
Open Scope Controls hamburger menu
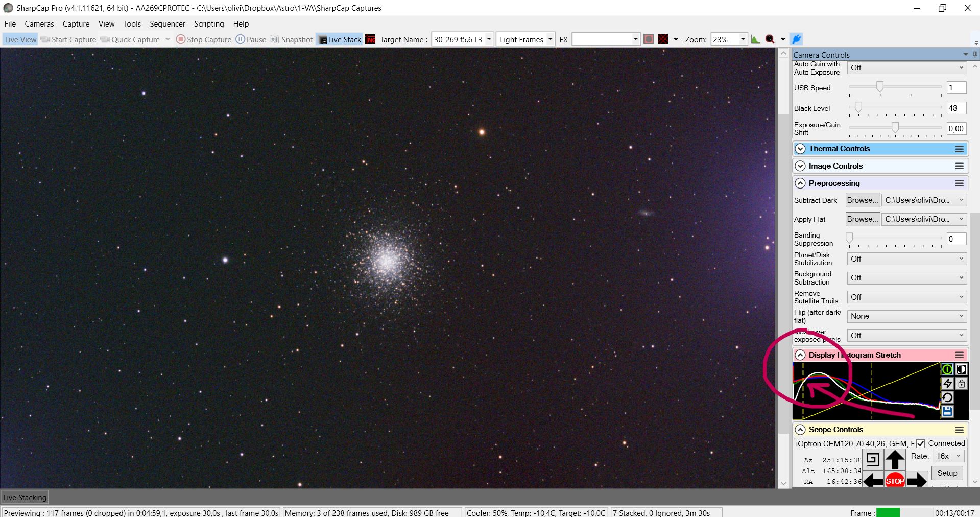(960, 430)
